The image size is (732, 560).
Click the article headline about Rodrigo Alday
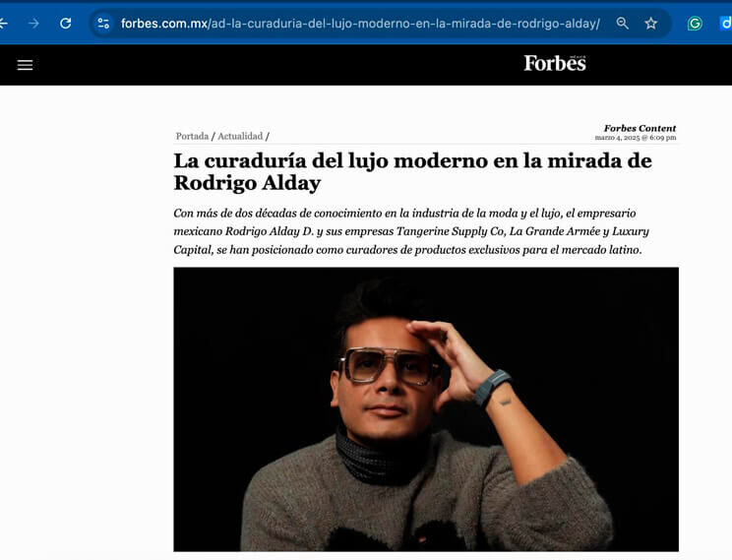pos(412,171)
